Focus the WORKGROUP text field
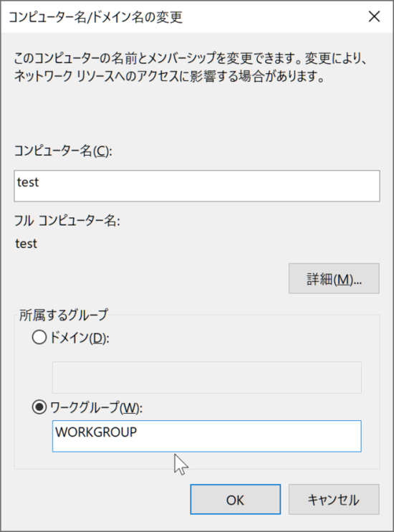 pyautogui.click(x=207, y=437)
